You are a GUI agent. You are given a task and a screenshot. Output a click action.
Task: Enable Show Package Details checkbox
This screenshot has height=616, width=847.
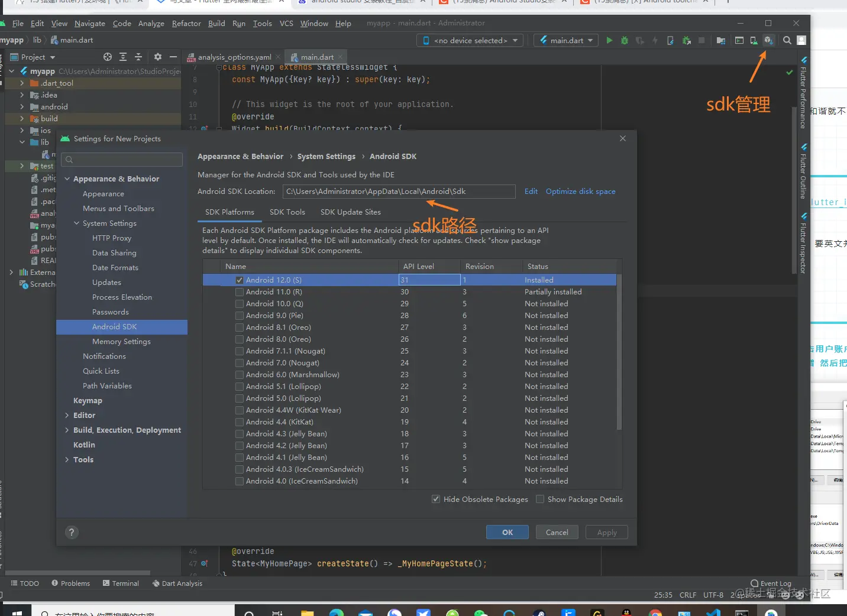click(540, 499)
